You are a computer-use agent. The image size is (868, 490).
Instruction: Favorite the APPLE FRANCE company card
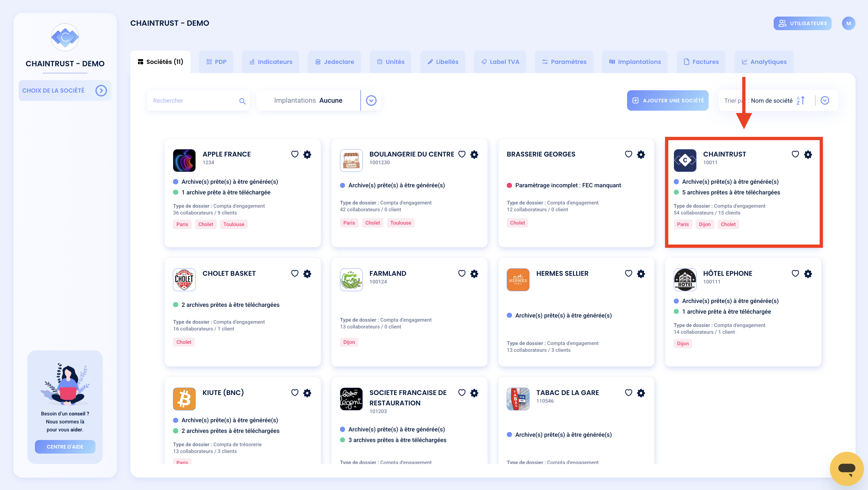[x=295, y=154]
